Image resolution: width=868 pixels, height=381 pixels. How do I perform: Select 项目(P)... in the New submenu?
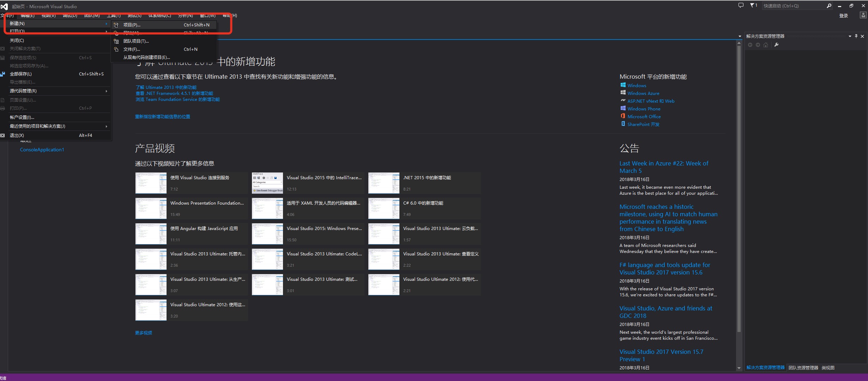[164, 25]
